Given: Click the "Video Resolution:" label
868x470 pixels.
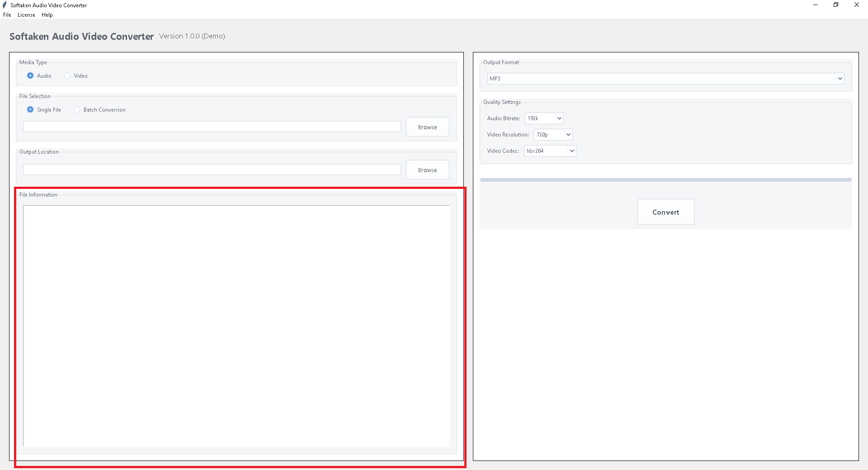Looking at the screenshot, I should pos(508,135).
